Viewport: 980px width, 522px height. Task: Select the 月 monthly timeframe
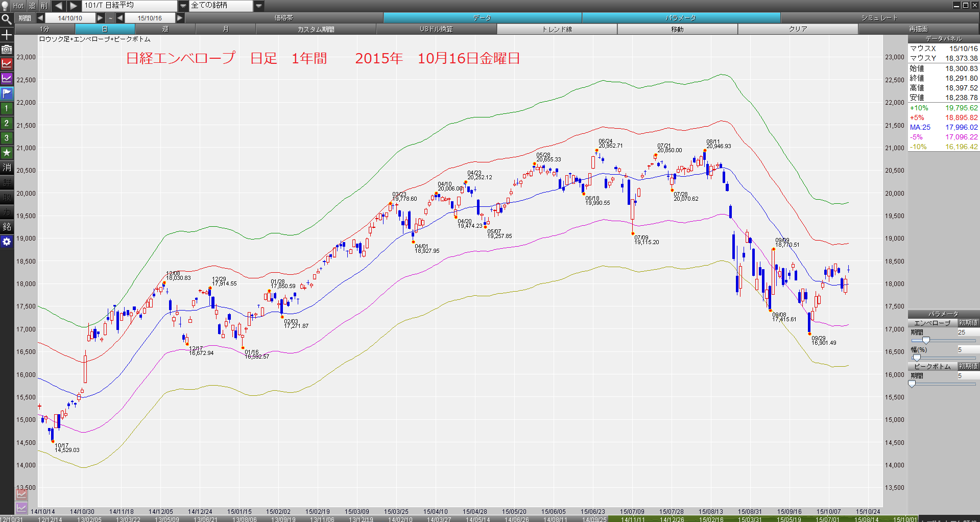click(x=226, y=29)
